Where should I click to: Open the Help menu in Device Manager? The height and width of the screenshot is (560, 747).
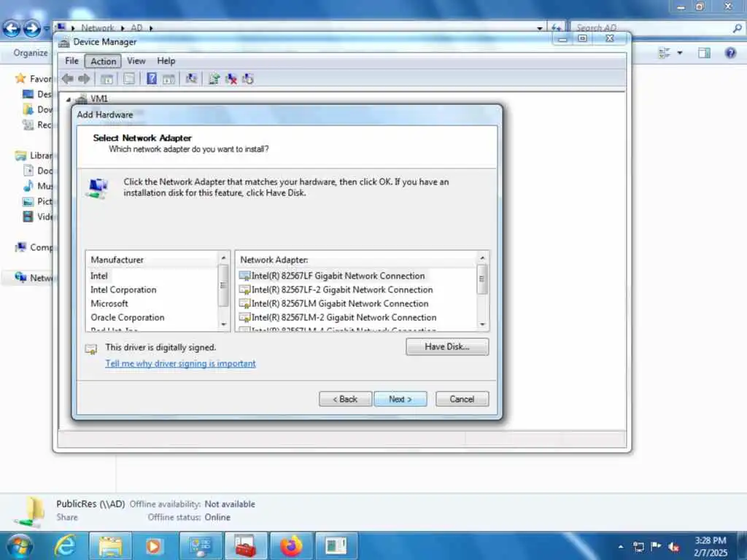click(166, 61)
